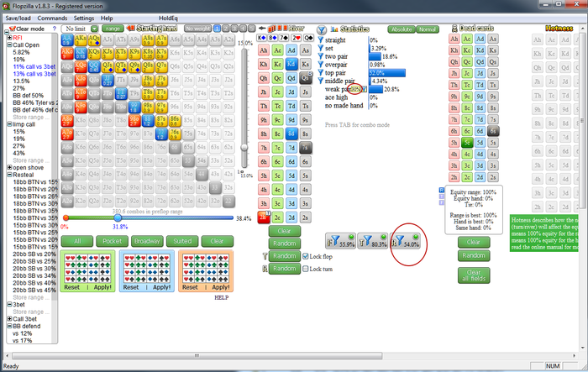Collapse the Resteal tree node

(x=10, y=175)
